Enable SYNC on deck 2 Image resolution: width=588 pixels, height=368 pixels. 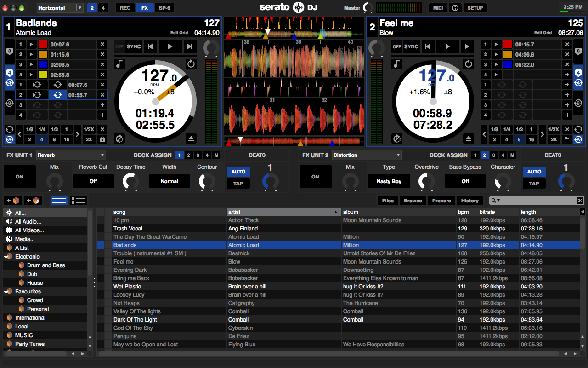point(411,46)
